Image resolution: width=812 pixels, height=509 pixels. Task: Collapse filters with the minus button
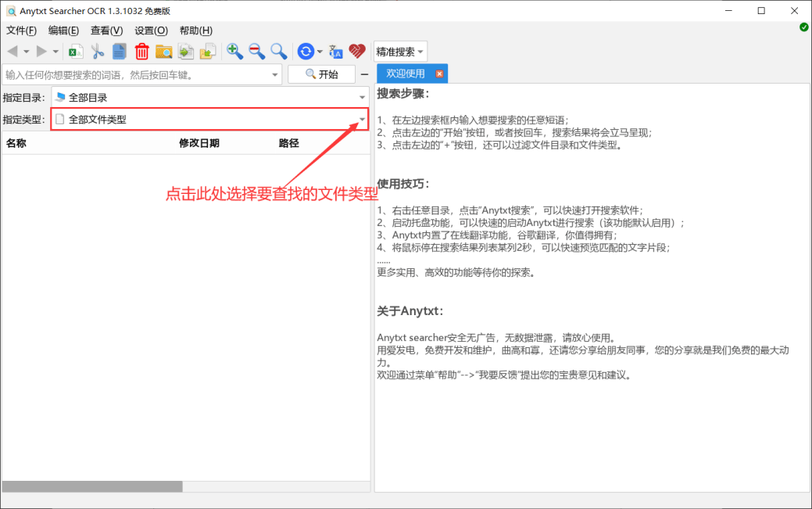pos(364,74)
